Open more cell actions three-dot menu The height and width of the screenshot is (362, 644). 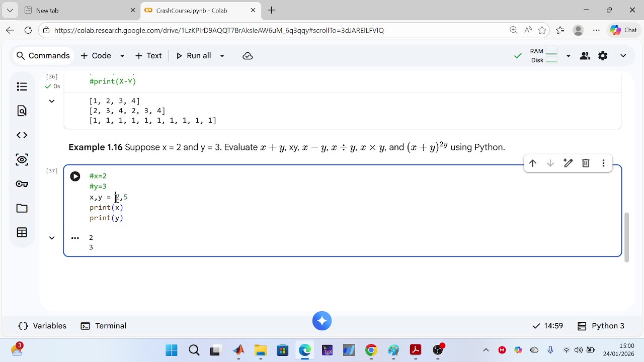pos(603,163)
